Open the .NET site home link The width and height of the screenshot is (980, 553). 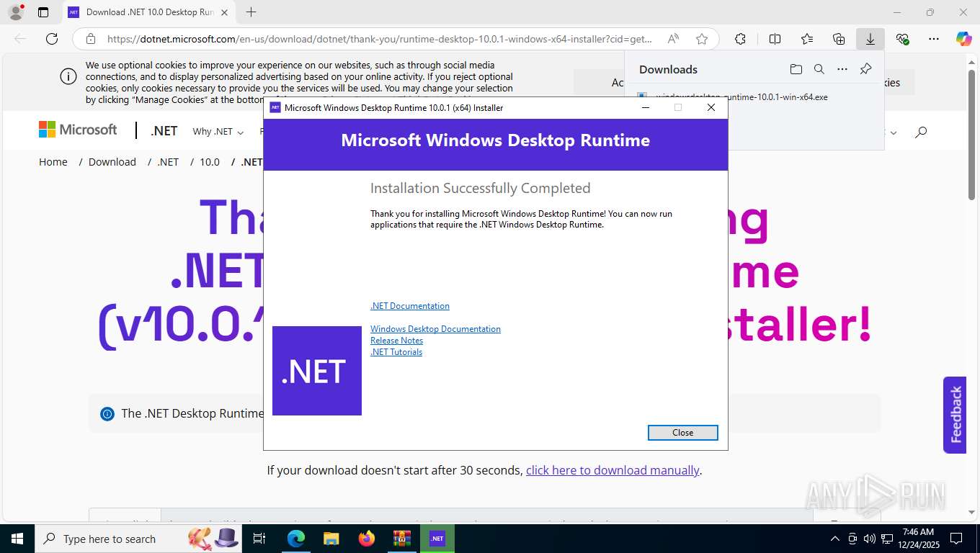pos(164,131)
